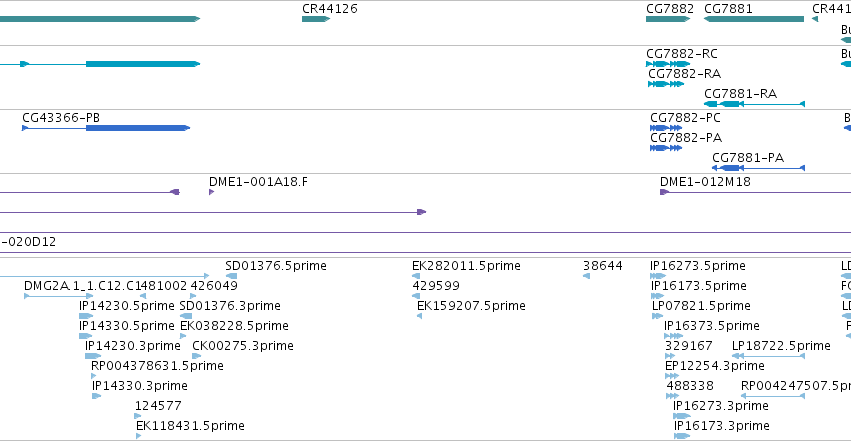851x441 pixels.
Task: Click the CG43366-PB protein feature bar
Action: tap(106, 128)
